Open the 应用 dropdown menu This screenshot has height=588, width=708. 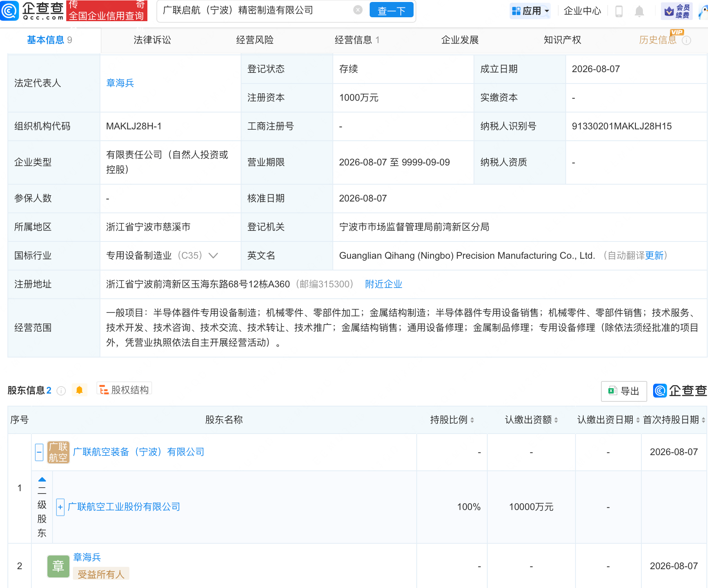[x=530, y=11]
